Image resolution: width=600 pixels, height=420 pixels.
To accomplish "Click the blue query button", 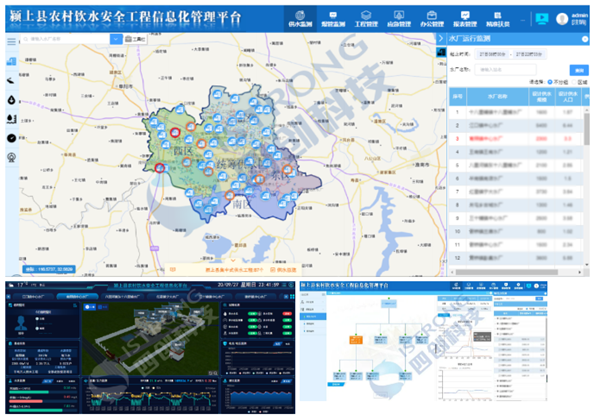I will pyautogui.click(x=577, y=69).
